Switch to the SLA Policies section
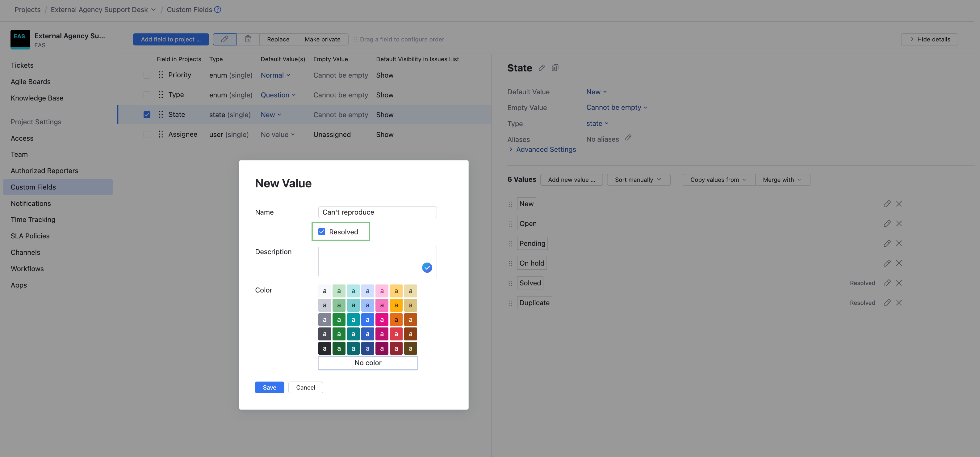 [x=30, y=236]
